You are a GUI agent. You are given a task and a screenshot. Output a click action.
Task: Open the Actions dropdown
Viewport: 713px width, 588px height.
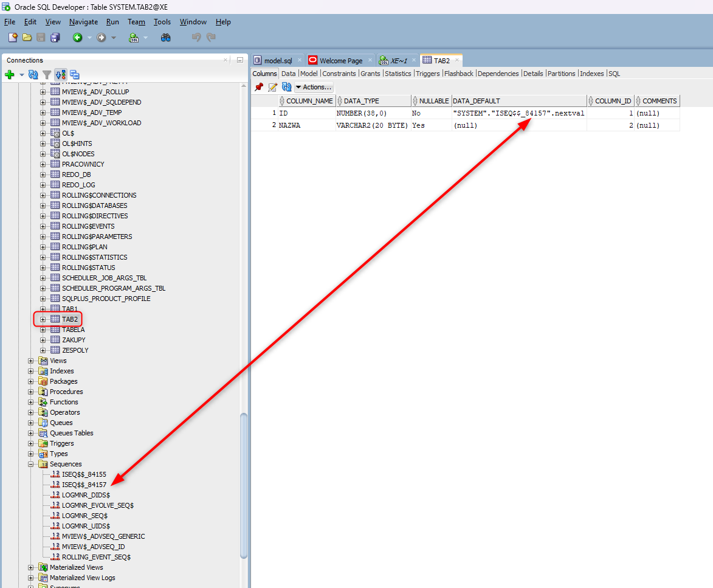[x=314, y=87]
